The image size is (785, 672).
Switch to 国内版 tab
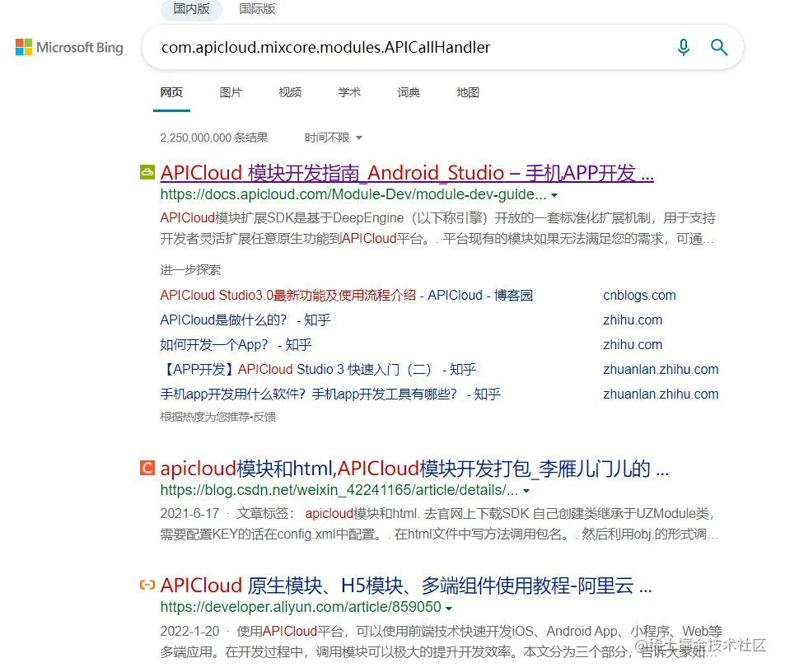click(191, 9)
